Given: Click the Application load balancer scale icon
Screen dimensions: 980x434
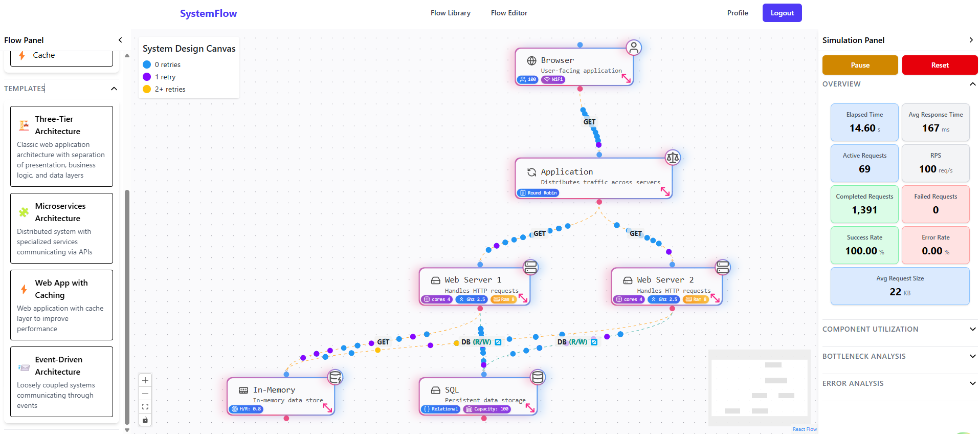Looking at the screenshot, I should (673, 158).
